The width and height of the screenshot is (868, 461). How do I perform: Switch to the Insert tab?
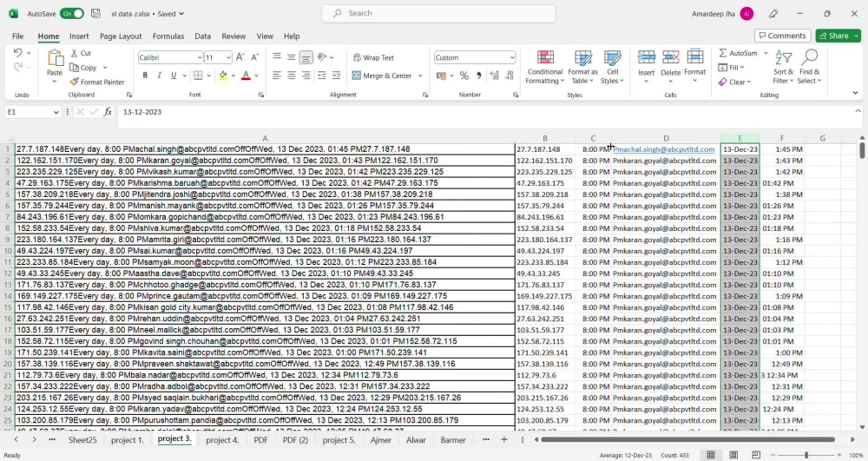pyautogui.click(x=79, y=36)
